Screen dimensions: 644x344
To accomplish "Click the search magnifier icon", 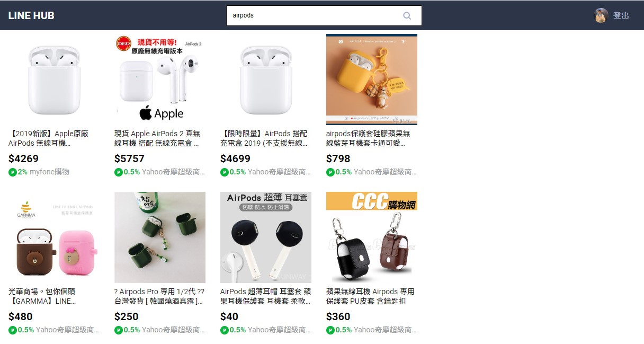I will (x=407, y=15).
